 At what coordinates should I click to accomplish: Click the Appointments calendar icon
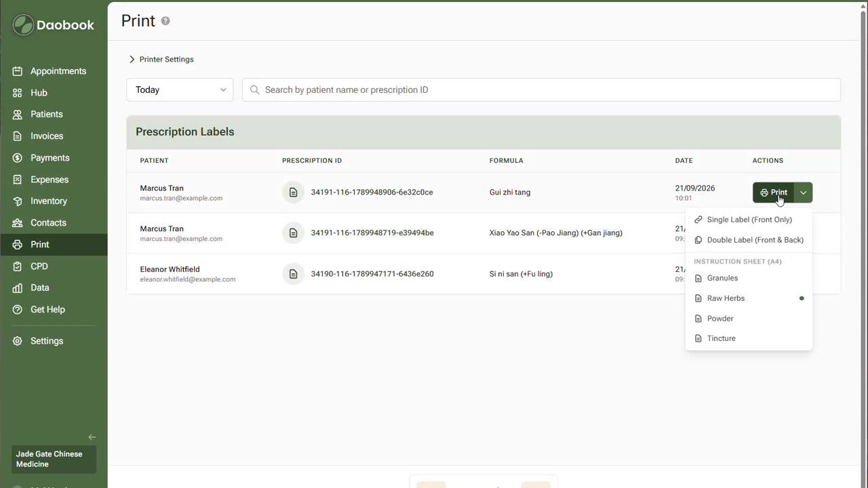click(x=18, y=71)
